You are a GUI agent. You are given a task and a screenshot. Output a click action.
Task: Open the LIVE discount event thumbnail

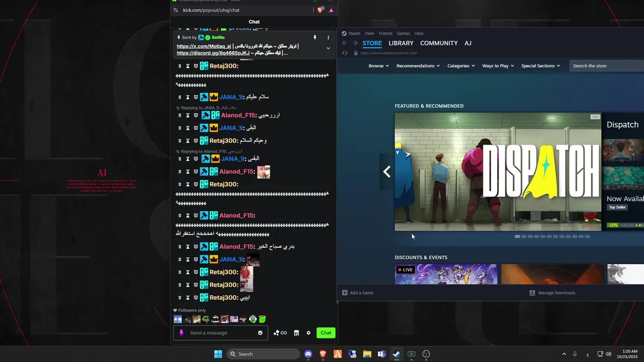(446, 275)
